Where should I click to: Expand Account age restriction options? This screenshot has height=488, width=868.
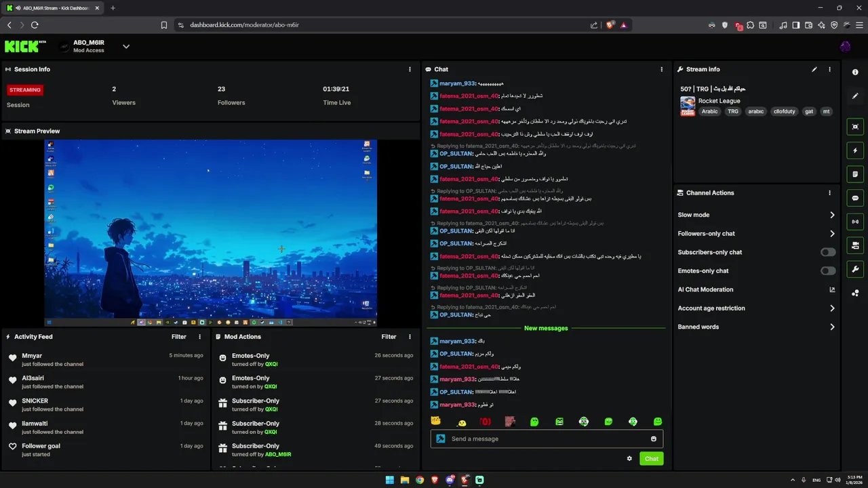[x=832, y=308]
